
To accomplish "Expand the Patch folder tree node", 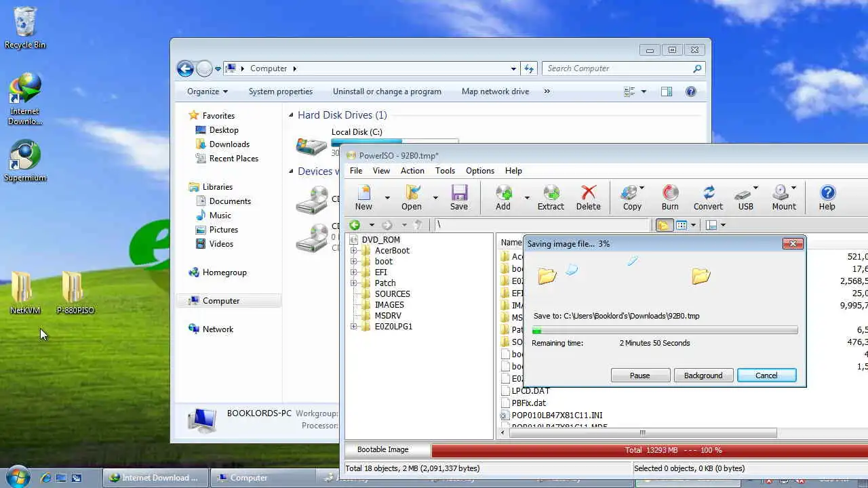I will (353, 283).
